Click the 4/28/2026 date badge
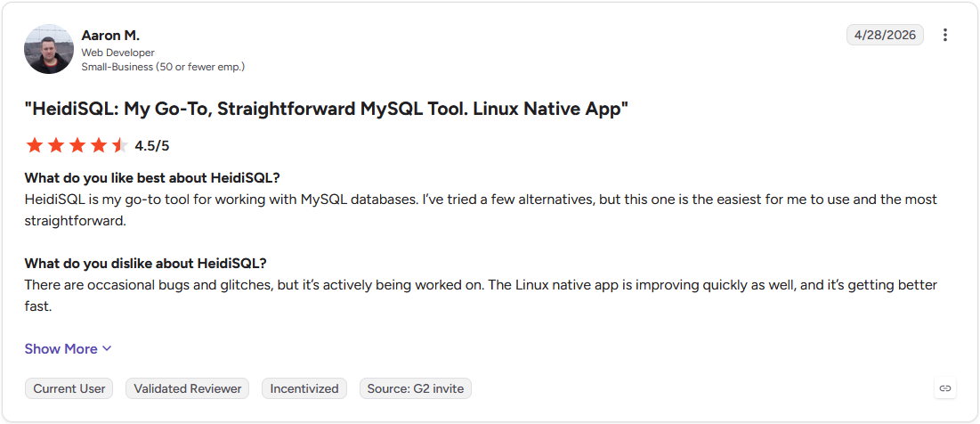The image size is (980, 424). [885, 35]
